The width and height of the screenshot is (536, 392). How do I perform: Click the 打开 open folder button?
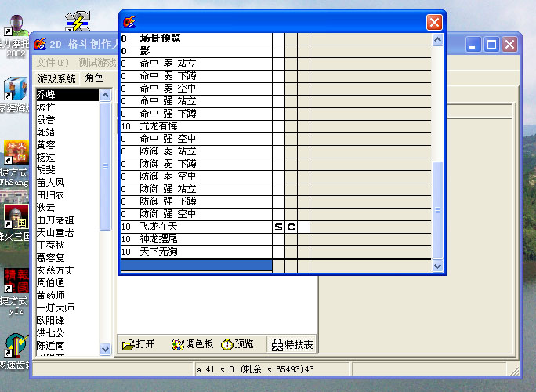pyautogui.click(x=139, y=344)
